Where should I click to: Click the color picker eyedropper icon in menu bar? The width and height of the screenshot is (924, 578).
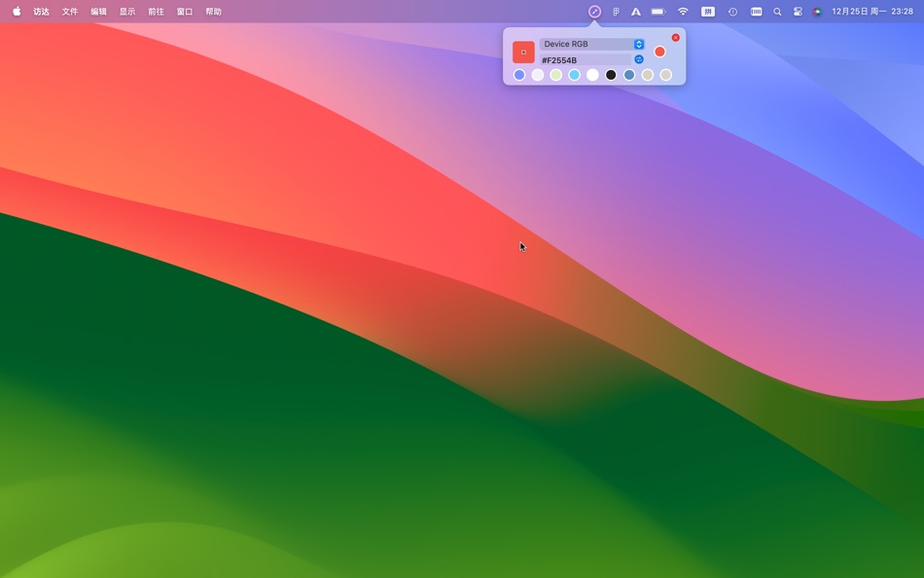(x=594, y=12)
